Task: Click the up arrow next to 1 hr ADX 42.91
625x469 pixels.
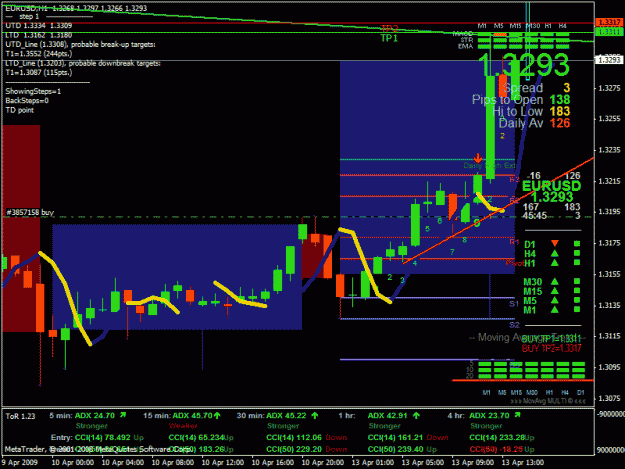Action: 416,416
